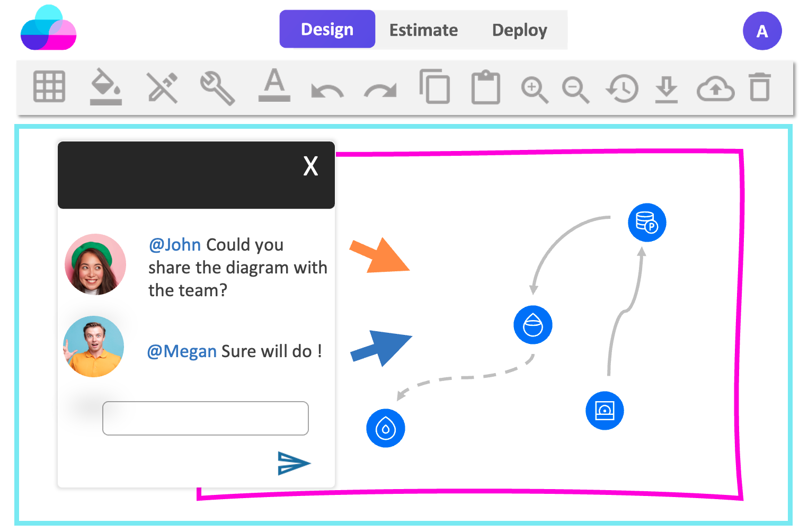808x532 pixels.
Task: Upload diagram to the cloud
Action: coord(715,88)
